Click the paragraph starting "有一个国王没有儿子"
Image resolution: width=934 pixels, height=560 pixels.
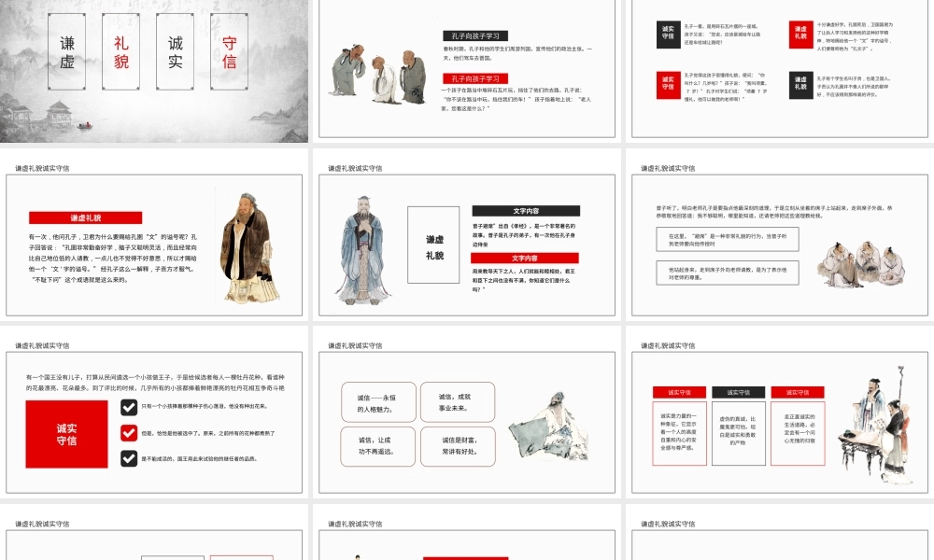[x=155, y=383]
